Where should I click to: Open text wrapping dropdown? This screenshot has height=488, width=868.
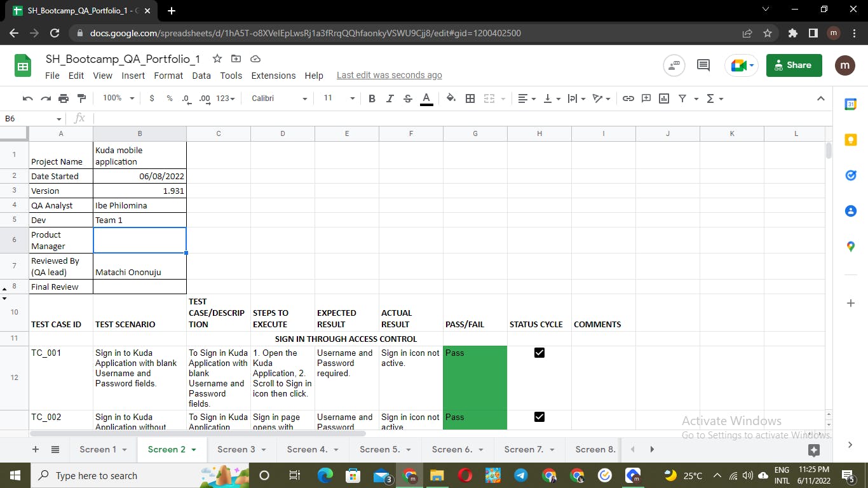pos(577,98)
